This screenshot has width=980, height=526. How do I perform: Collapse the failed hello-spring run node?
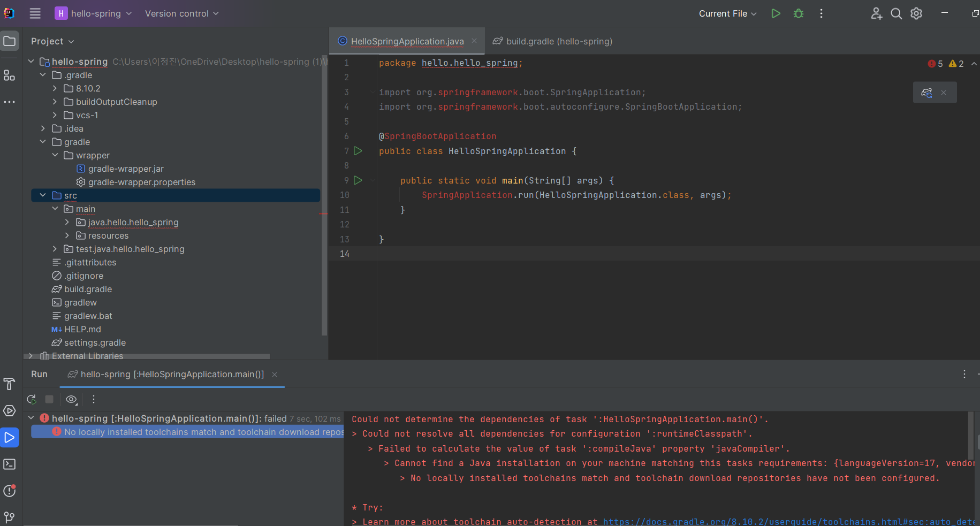[31, 418]
